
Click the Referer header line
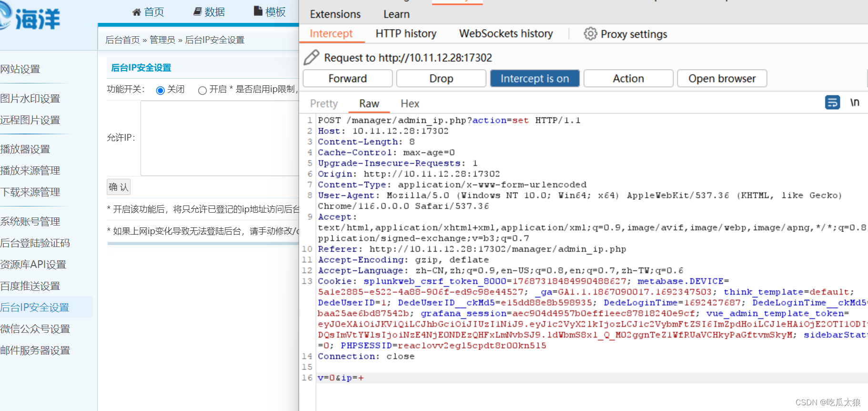472,249
